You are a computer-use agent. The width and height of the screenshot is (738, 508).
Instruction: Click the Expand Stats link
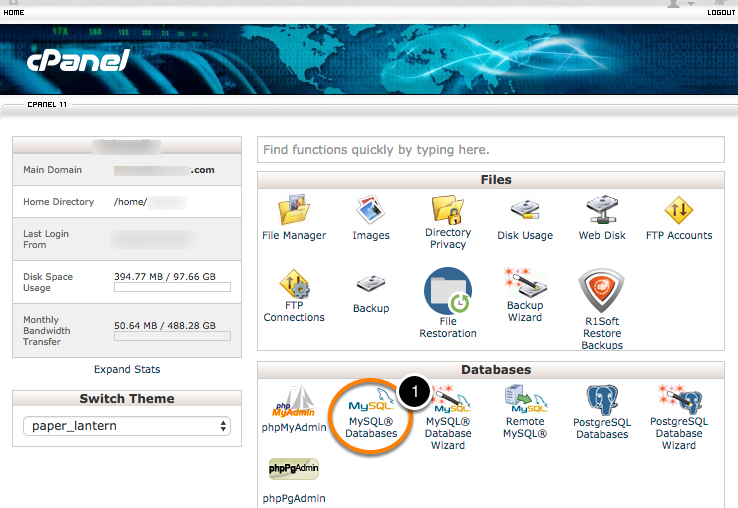tap(127, 370)
